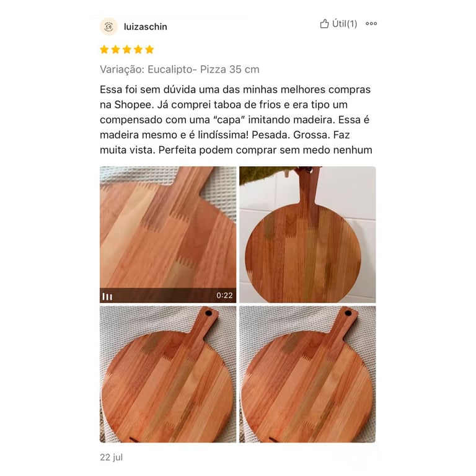Open the bottom-left pizza board photo

tap(168, 374)
